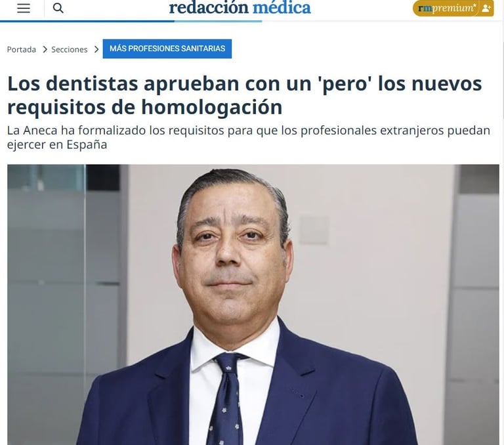Click chevron after Secciones breadcrumb
504x445 pixels.
tap(96, 49)
